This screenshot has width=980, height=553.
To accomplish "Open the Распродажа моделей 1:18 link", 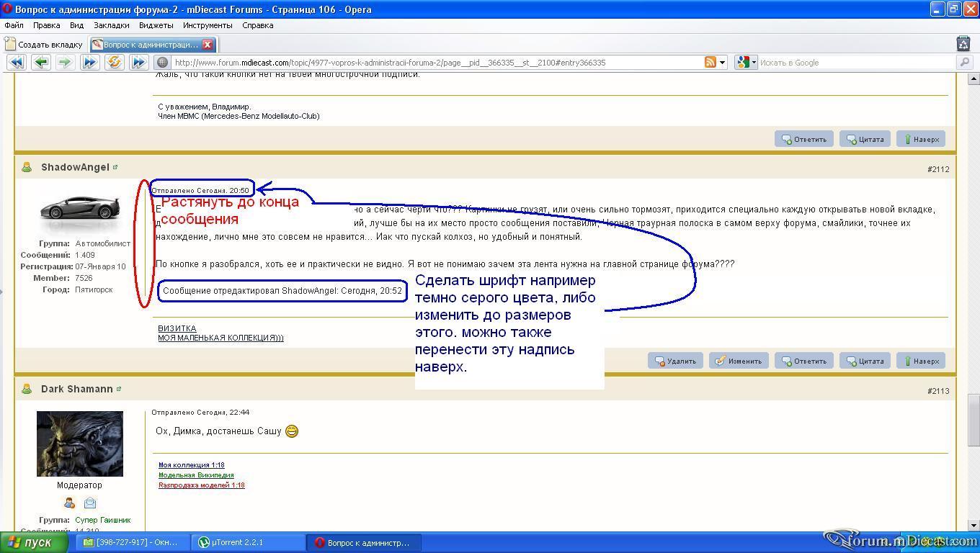I will (x=202, y=485).
